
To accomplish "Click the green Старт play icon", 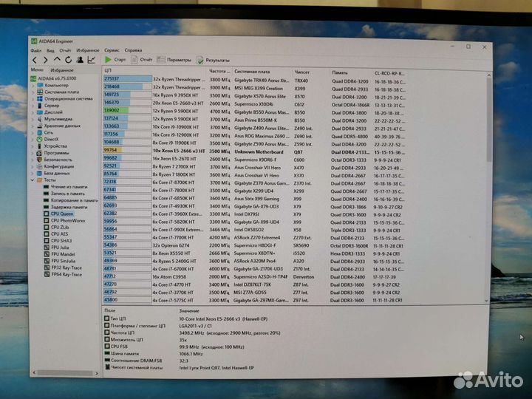I will tap(109, 60).
